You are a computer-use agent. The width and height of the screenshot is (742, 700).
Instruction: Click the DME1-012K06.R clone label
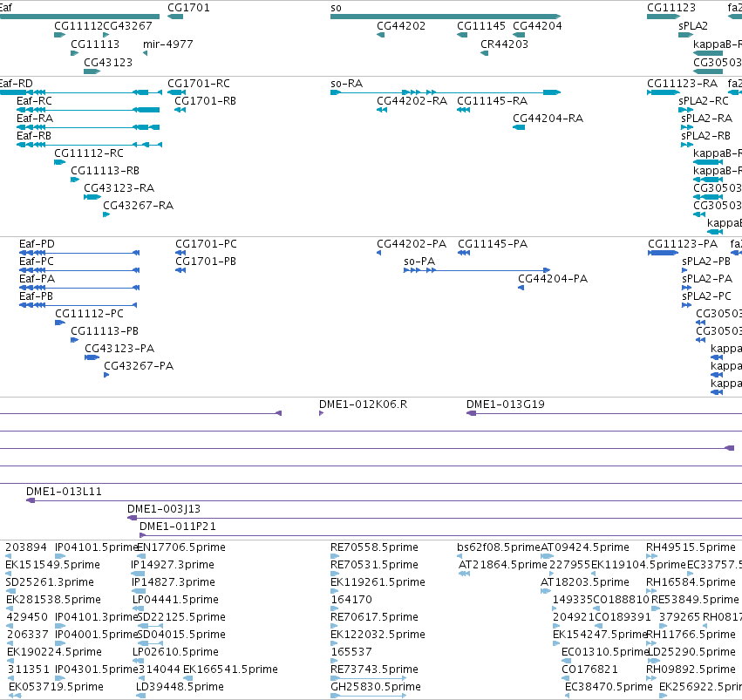coord(363,404)
